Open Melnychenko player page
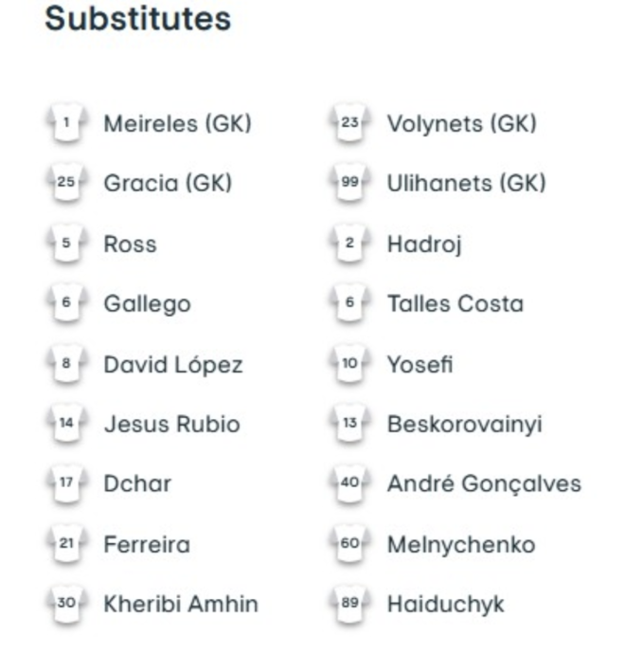The height and width of the screenshot is (653, 644). [x=460, y=545]
